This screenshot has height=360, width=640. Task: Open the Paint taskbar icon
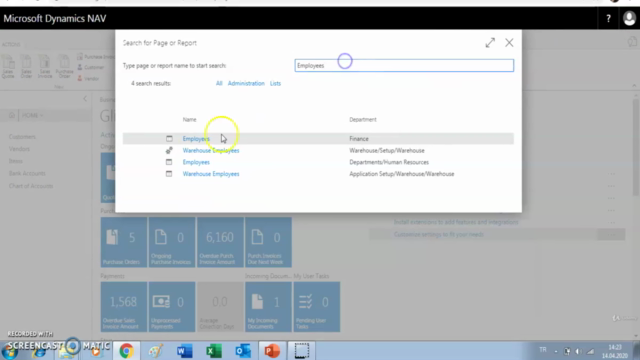(x=156, y=351)
